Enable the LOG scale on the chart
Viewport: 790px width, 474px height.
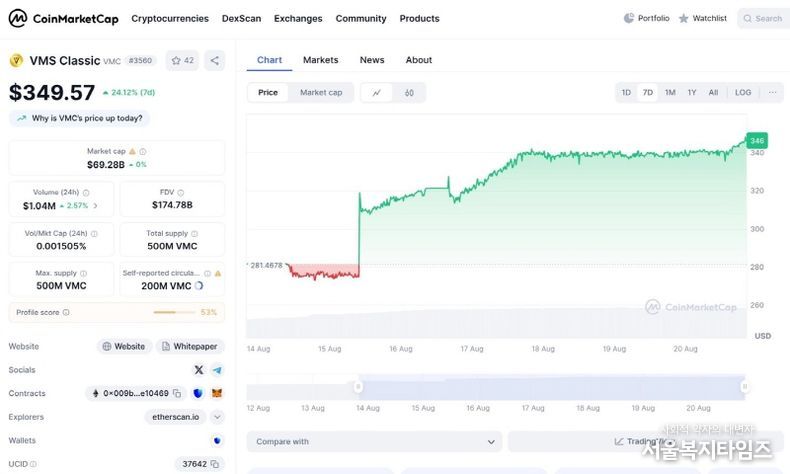[743, 92]
